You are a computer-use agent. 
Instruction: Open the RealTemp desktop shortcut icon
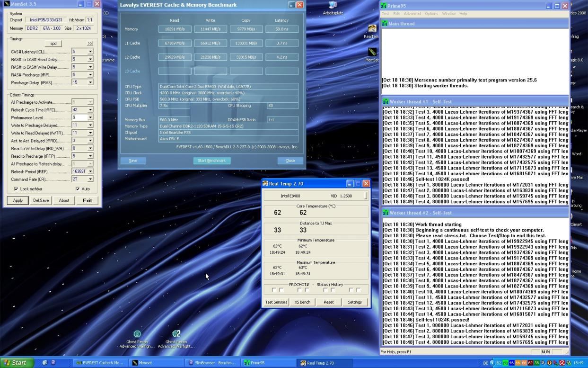tap(372, 30)
